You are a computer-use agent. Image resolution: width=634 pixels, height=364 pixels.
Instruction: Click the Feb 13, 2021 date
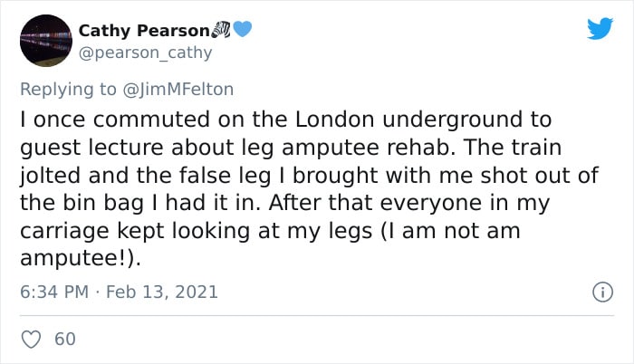click(x=162, y=292)
